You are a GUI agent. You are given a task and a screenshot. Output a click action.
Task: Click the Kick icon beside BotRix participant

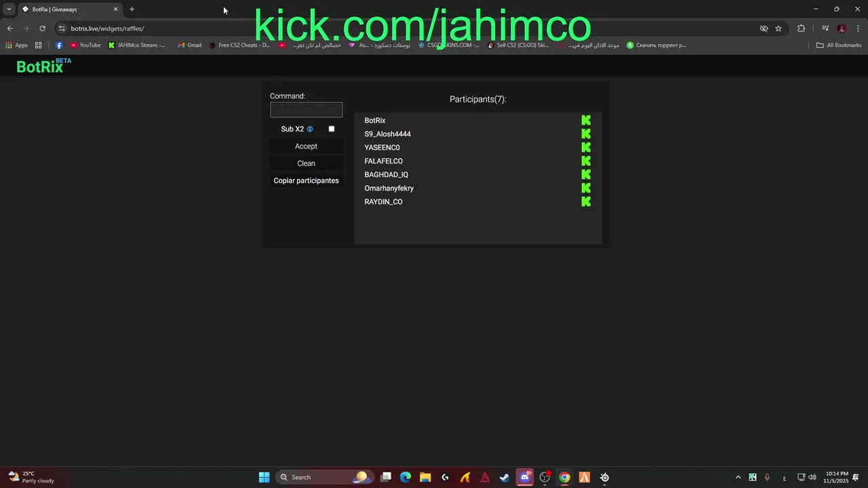pos(586,120)
